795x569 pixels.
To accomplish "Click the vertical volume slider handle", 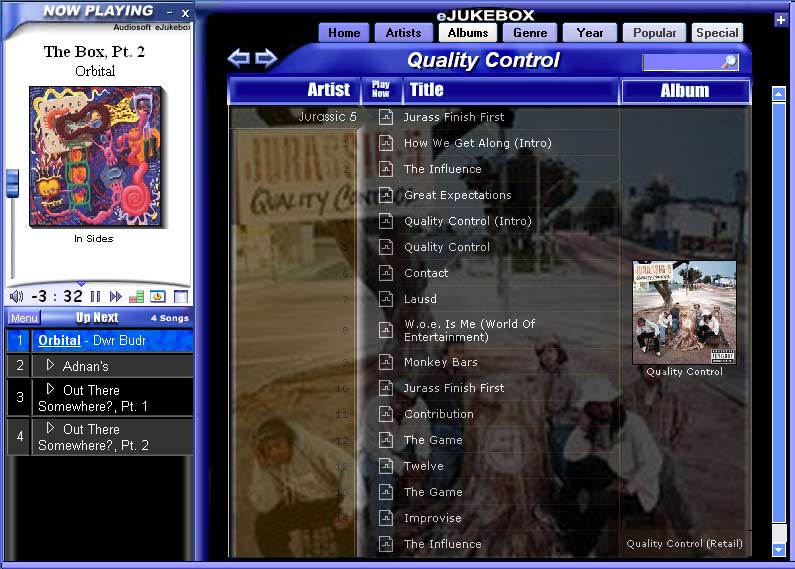I will (x=12, y=183).
